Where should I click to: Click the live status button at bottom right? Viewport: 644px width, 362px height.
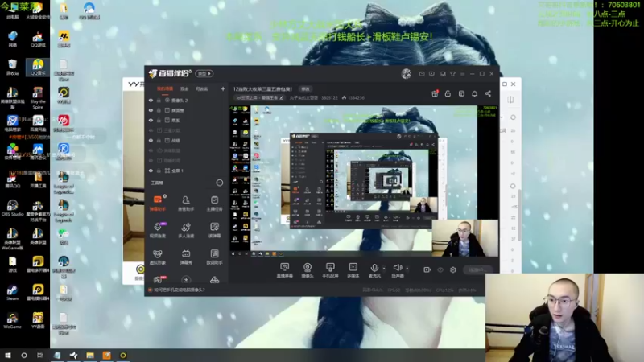tap(477, 269)
